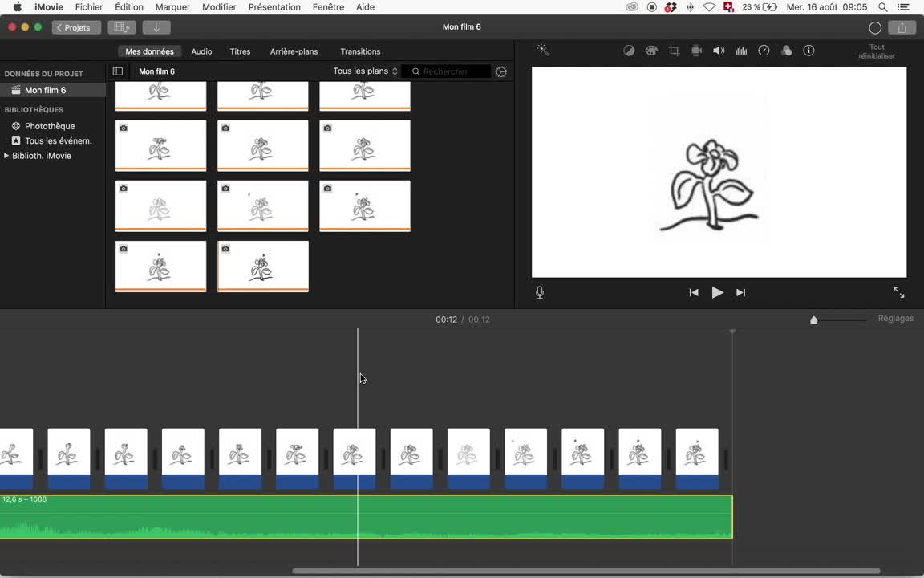Viewport: 924px width, 578px height.
Task: Open the clip filter and audio effects tool
Action: (x=786, y=51)
